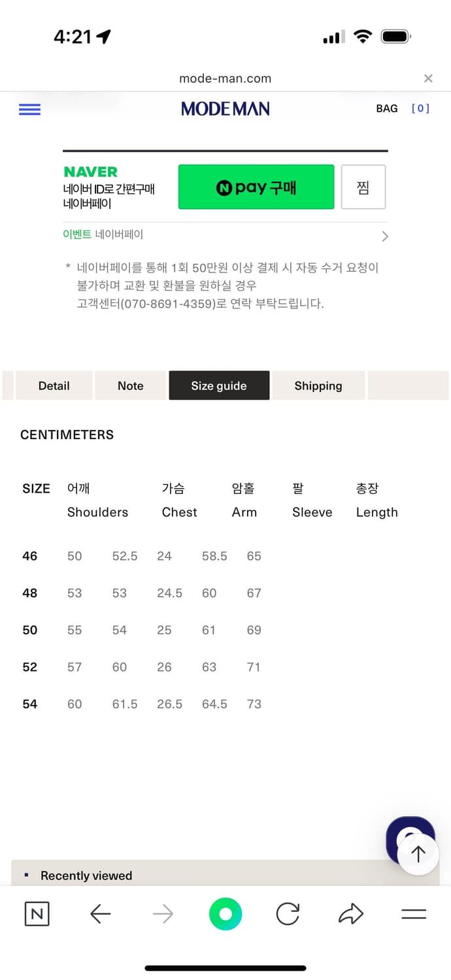
Task: Reload the page with the refresh icon
Action: 288,914
